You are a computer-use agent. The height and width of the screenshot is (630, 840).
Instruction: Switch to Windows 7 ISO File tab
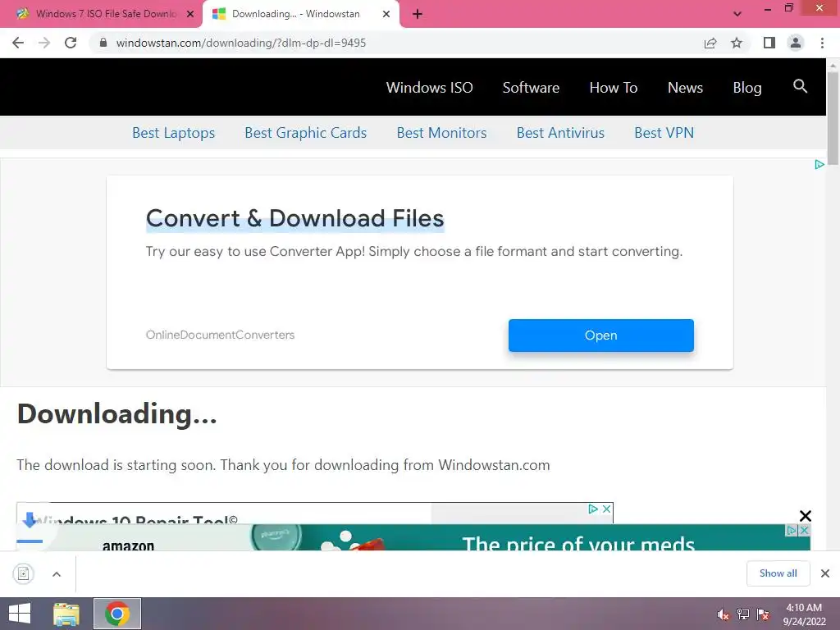click(x=100, y=14)
